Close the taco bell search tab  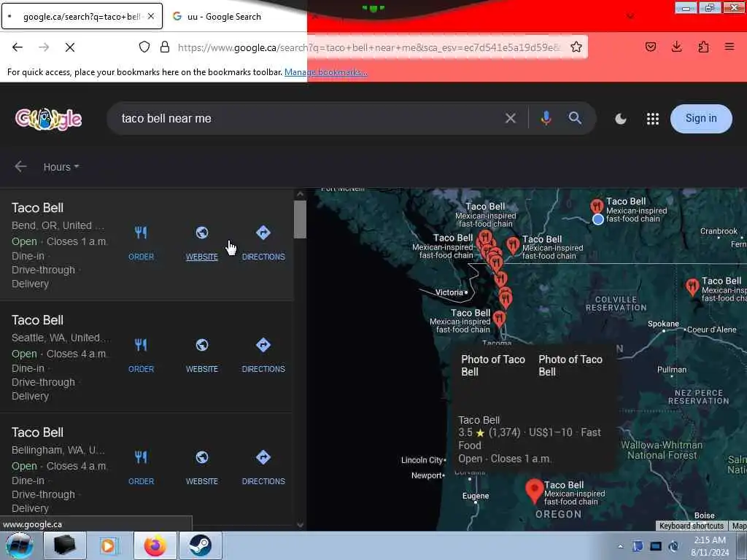[x=151, y=16]
